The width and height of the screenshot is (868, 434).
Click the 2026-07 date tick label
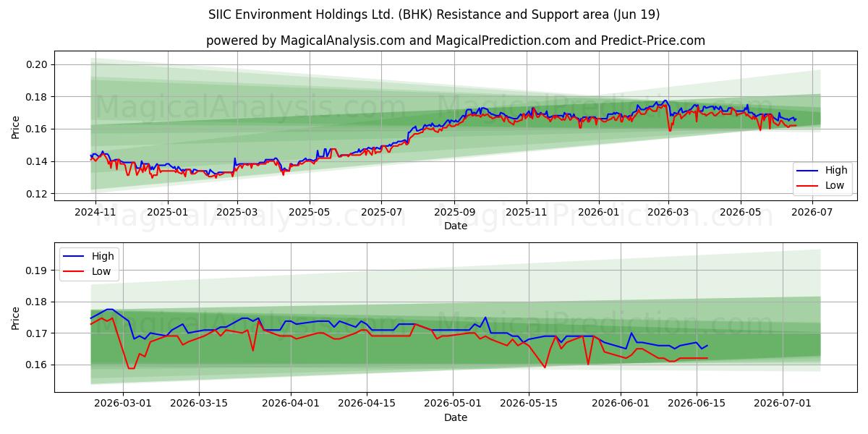(x=812, y=212)
